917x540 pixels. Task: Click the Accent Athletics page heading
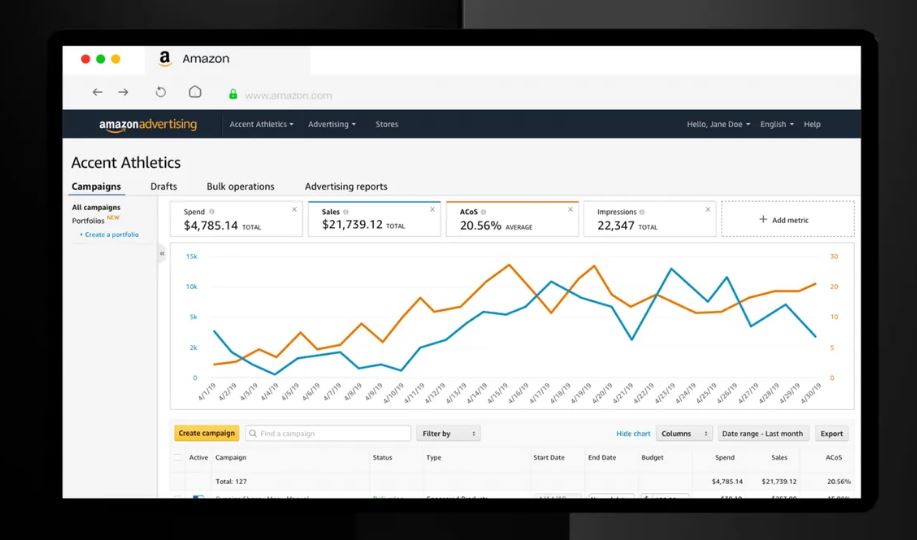pos(126,163)
